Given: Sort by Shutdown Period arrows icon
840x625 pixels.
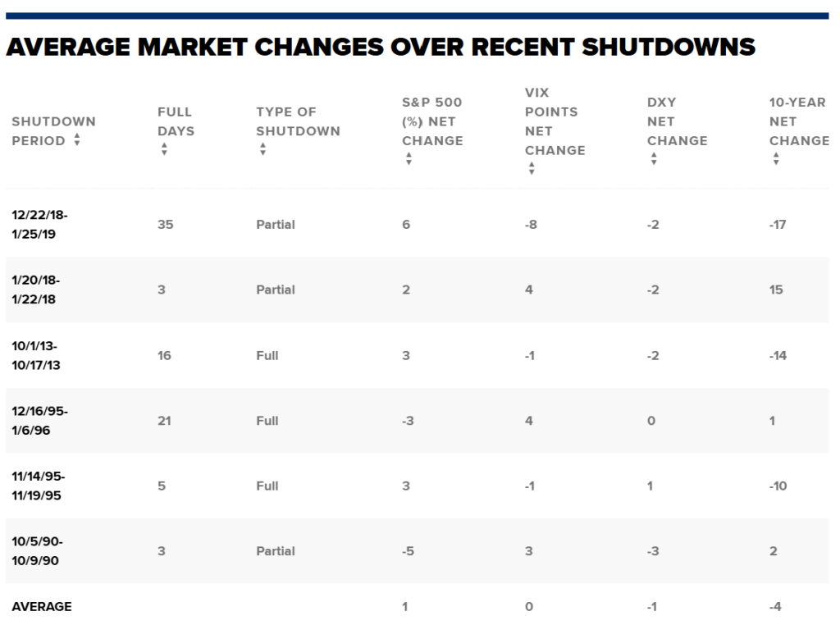Looking at the screenshot, I should pyautogui.click(x=77, y=141).
